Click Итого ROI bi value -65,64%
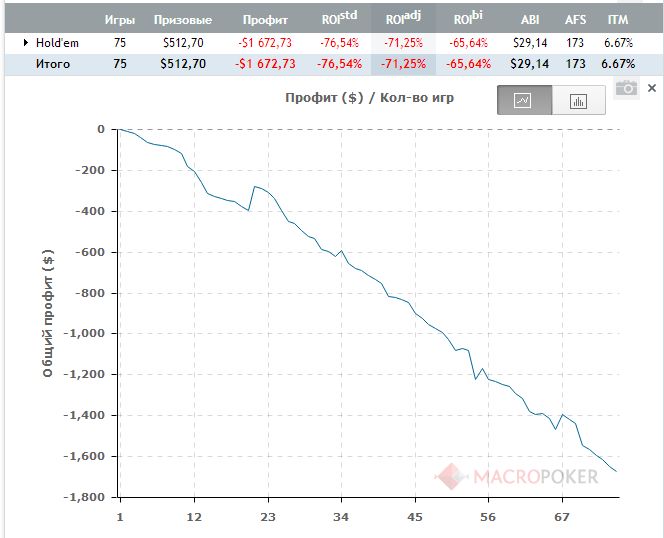 (x=468, y=64)
